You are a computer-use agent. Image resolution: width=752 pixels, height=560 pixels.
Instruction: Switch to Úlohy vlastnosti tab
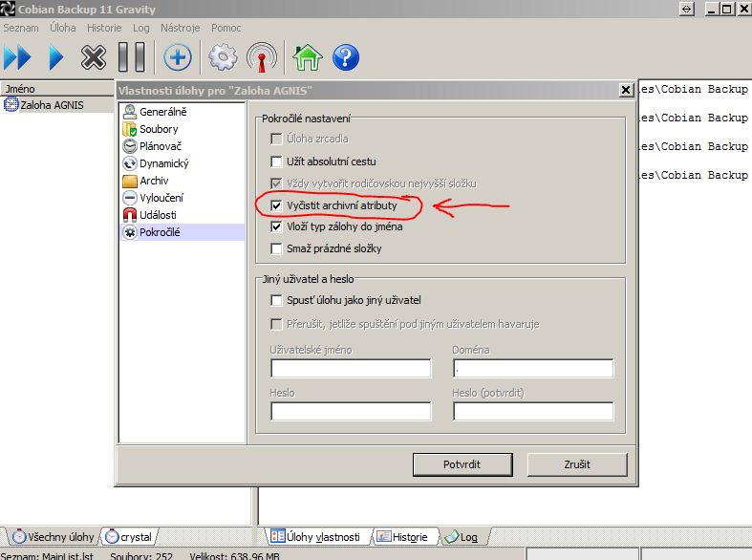click(x=315, y=536)
